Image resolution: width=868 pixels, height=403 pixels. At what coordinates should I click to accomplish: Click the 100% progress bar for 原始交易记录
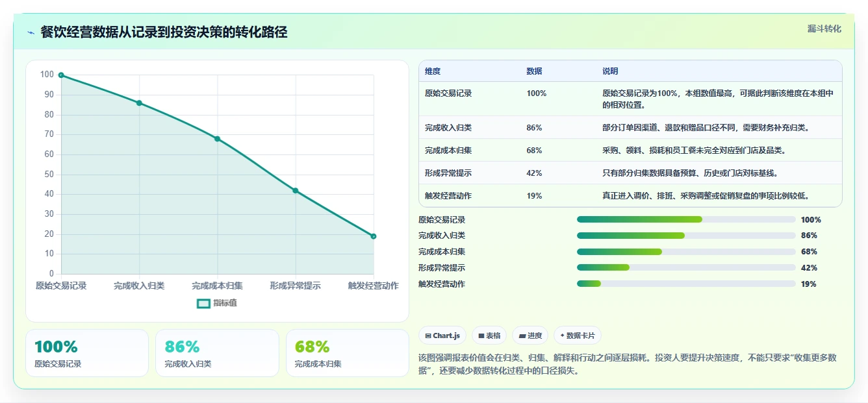(x=686, y=219)
